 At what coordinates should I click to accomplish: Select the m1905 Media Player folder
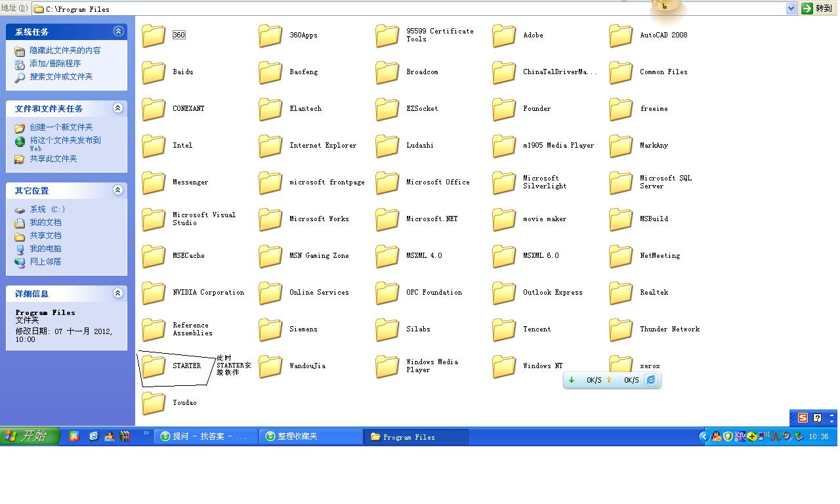pos(543,146)
